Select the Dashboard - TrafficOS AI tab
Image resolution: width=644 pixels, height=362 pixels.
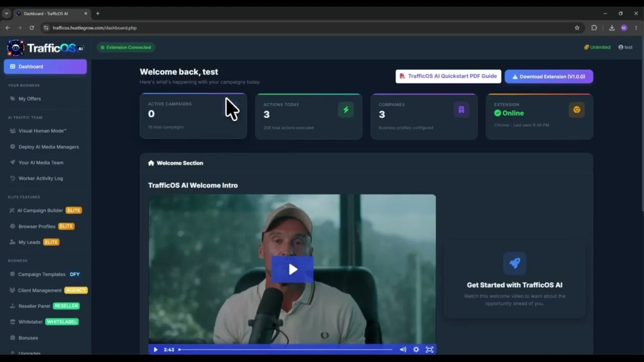[x=52, y=14]
